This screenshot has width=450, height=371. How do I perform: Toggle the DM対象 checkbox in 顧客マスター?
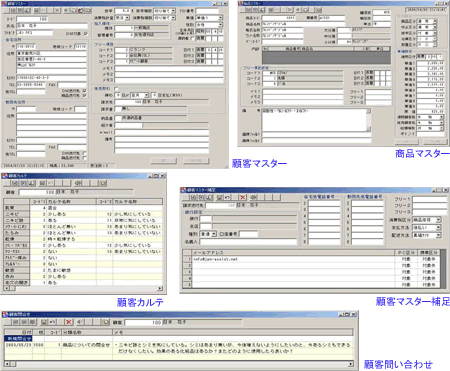click(x=86, y=34)
